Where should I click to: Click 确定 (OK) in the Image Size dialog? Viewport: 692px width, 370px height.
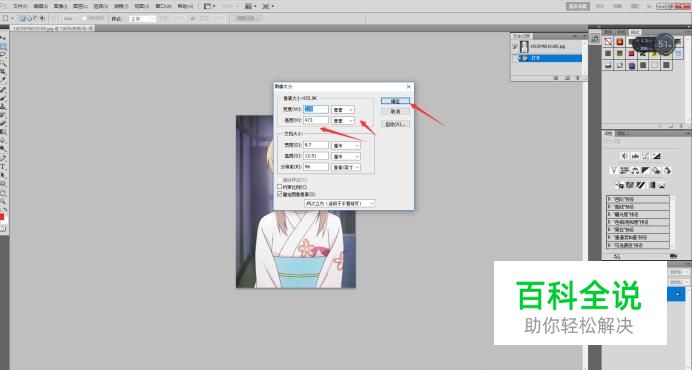pyautogui.click(x=395, y=101)
